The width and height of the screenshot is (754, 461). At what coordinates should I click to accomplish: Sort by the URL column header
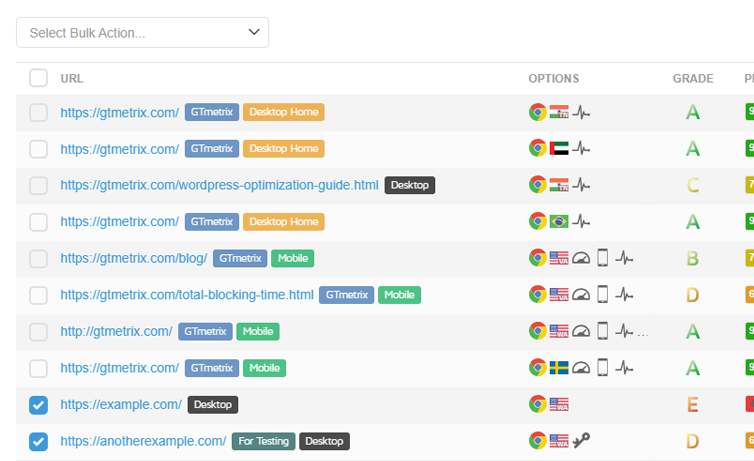72,78
